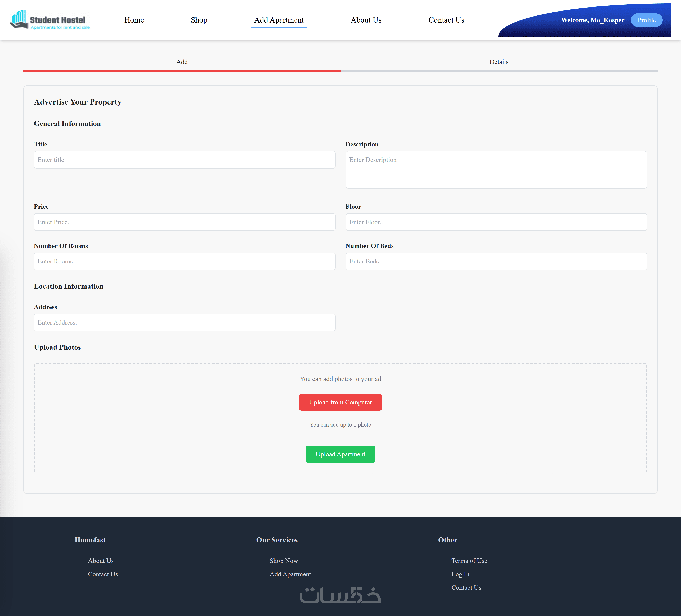Click the Enter Beds input field
Viewport: 681px width, 616px height.
point(496,261)
